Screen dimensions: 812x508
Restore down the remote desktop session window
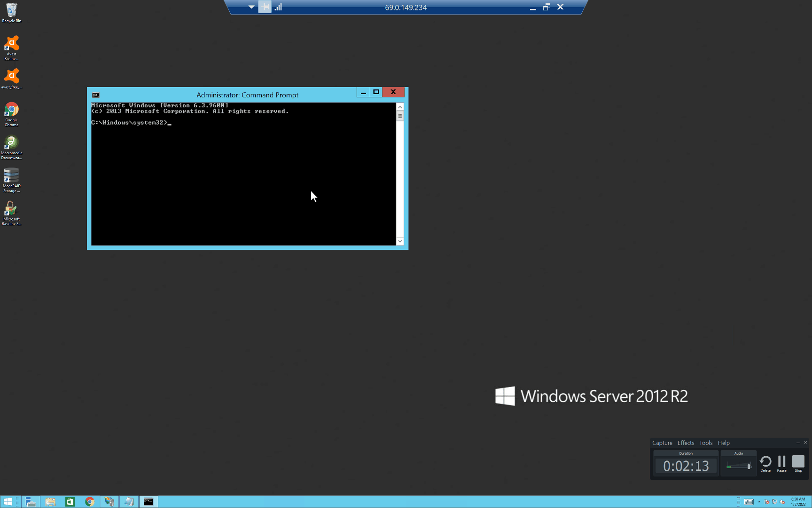[x=547, y=7]
